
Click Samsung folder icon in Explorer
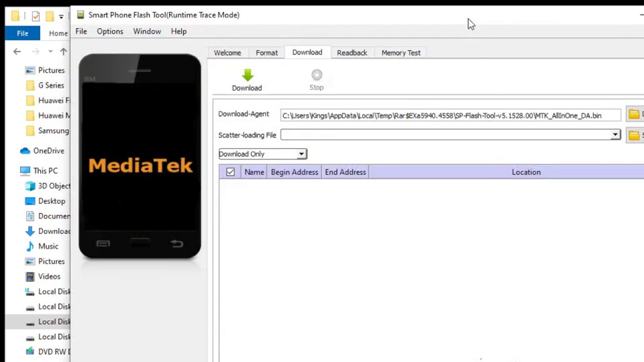click(30, 131)
